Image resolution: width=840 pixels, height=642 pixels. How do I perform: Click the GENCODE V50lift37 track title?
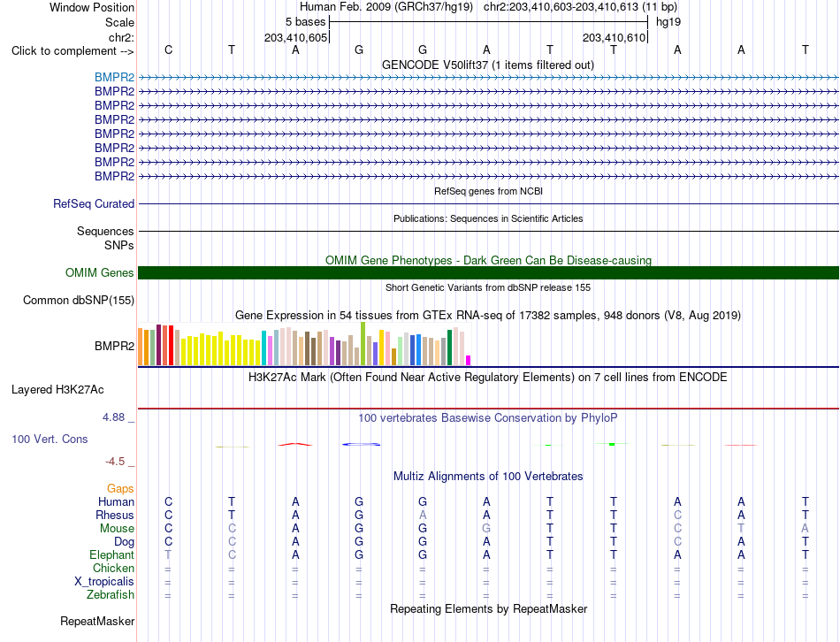pyautogui.click(x=488, y=65)
